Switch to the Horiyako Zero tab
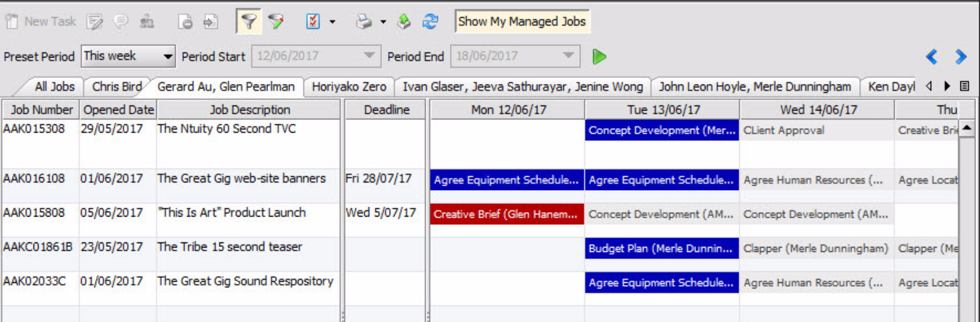This screenshot has width=980, height=322. click(349, 86)
